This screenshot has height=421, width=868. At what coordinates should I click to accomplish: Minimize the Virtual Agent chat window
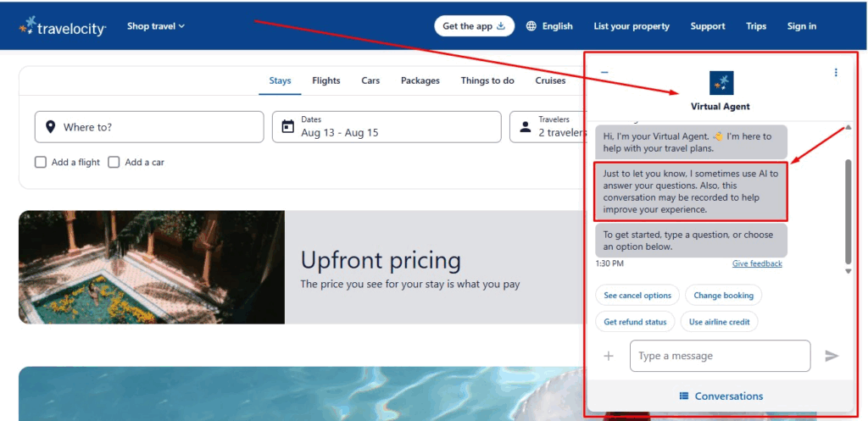604,73
